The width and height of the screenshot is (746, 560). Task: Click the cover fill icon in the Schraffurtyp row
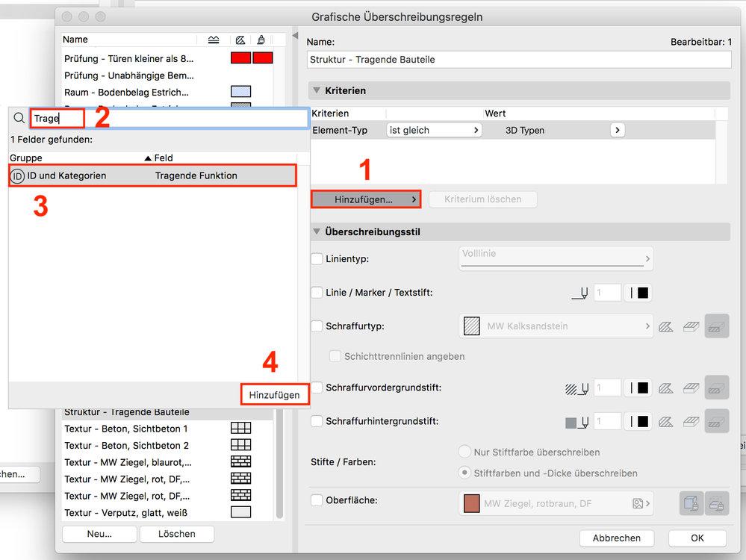[691, 326]
